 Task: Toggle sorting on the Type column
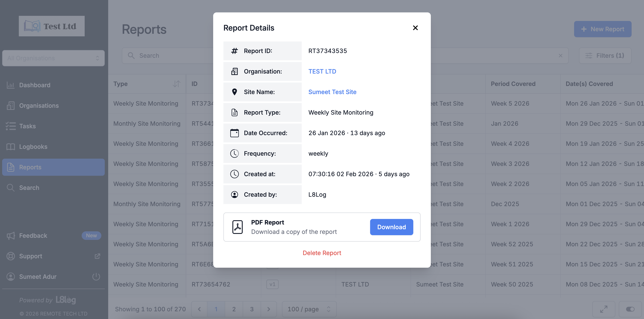coord(177,84)
